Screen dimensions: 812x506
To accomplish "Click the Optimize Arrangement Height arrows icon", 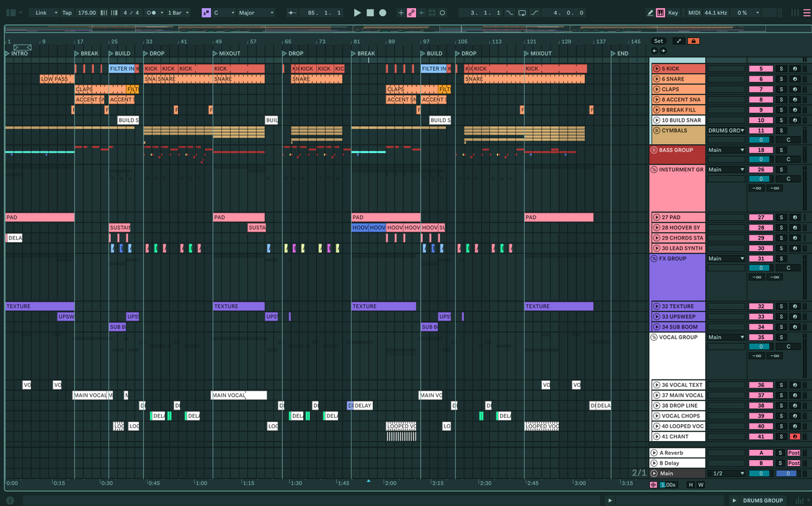I will (x=678, y=41).
